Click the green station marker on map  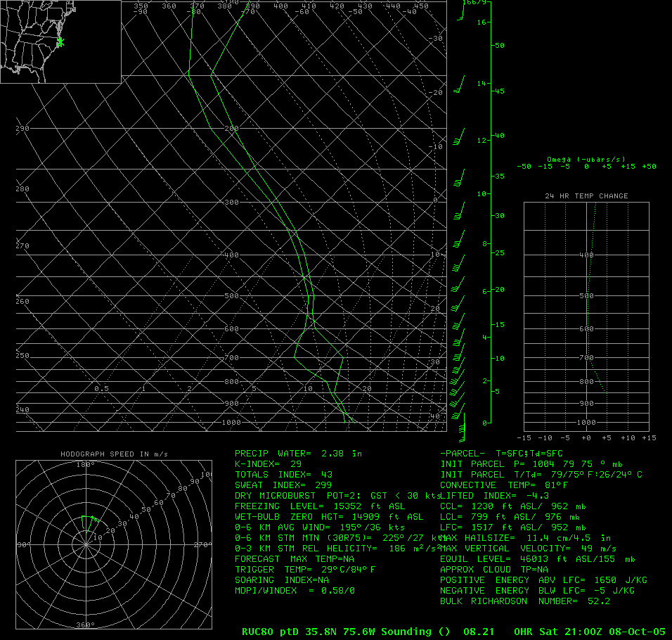pyautogui.click(x=60, y=42)
